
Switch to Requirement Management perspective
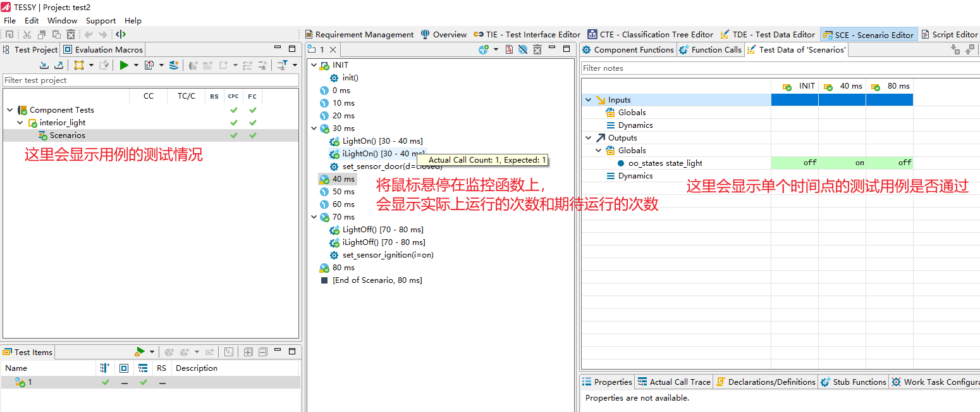(359, 35)
